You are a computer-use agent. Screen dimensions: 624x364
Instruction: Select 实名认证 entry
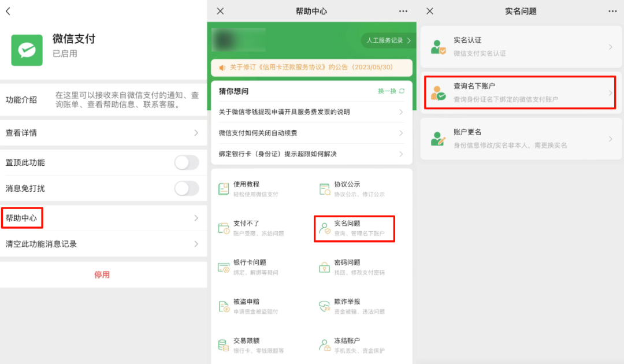(x=521, y=47)
